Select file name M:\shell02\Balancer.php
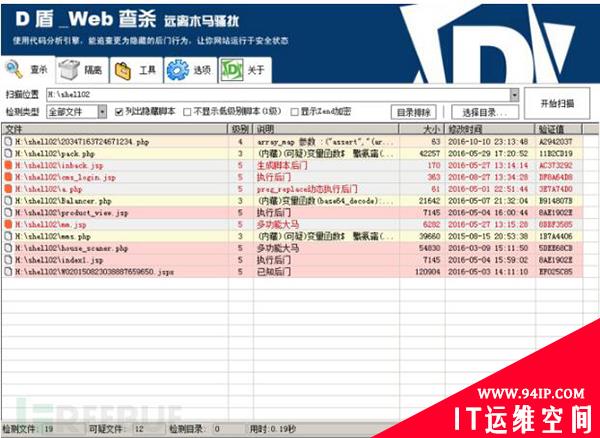The image size is (600, 438). tap(63, 201)
